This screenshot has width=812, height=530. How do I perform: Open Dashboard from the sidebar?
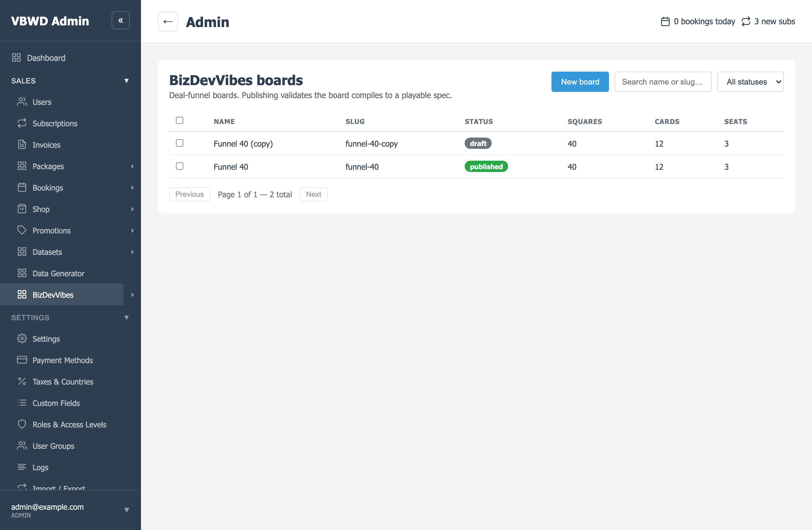point(46,58)
